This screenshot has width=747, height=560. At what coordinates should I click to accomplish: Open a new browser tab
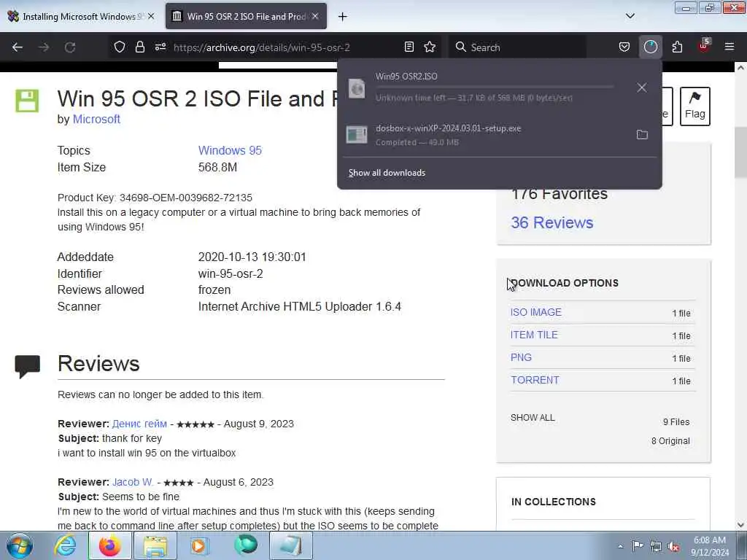(343, 17)
